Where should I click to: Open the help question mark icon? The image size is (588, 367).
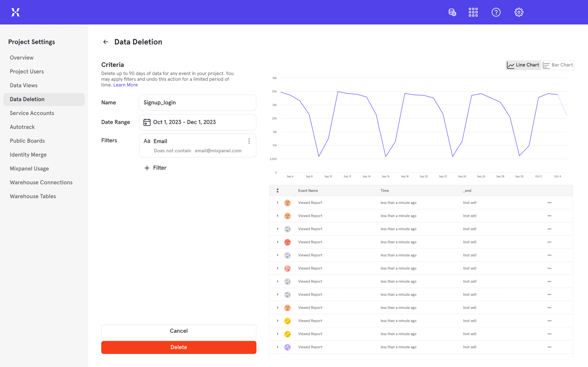click(x=496, y=12)
